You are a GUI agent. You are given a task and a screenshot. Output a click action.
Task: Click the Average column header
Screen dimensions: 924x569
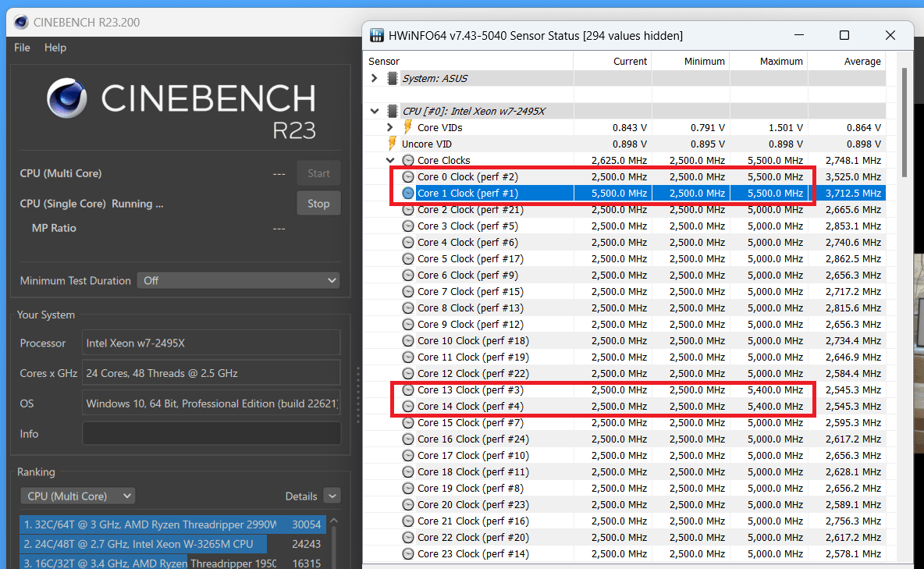point(847,62)
